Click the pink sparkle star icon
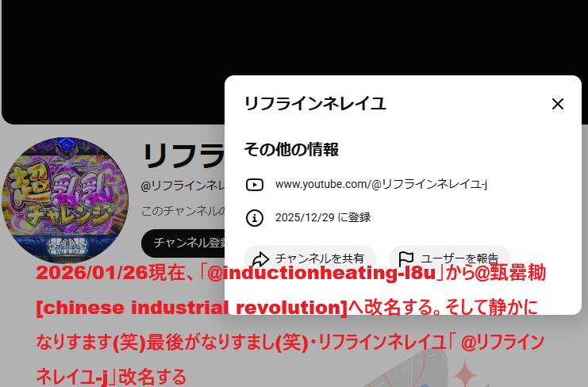Screen dimensions: 588x387 465,373
